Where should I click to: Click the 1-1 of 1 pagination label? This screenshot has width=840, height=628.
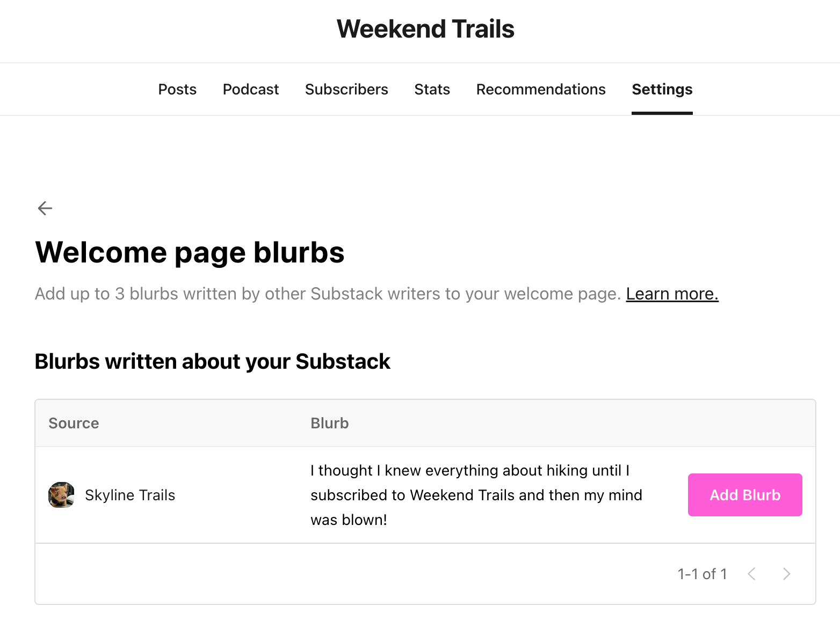tap(702, 574)
